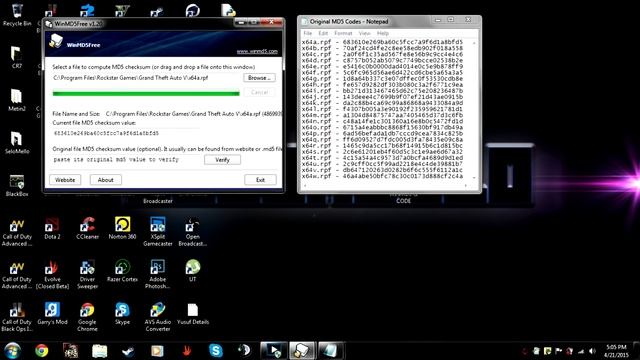The height and width of the screenshot is (360, 640).
Task: Open the www.winmd5.com link
Action: click(x=257, y=51)
